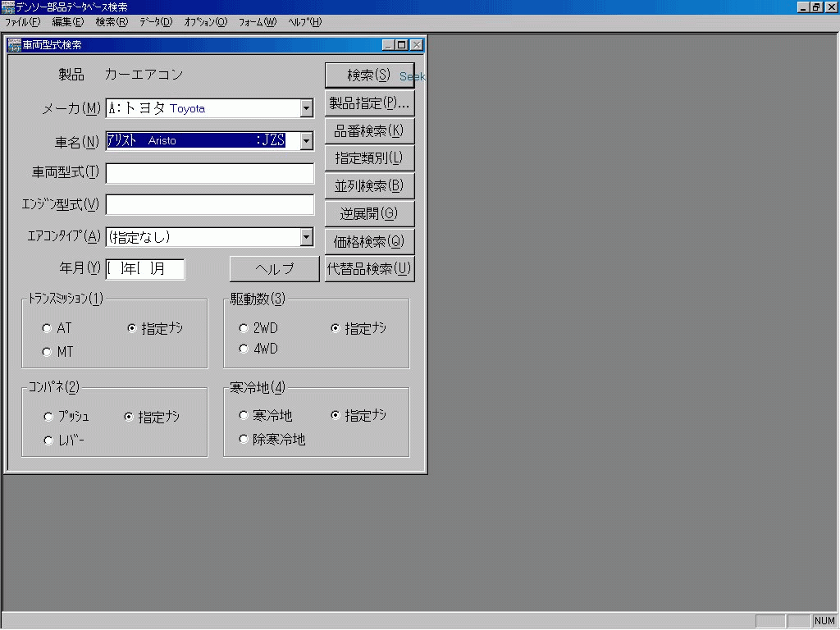This screenshot has height=630, width=840.
Task: Click inside the 車両型式 vehicle model field
Action: point(209,173)
